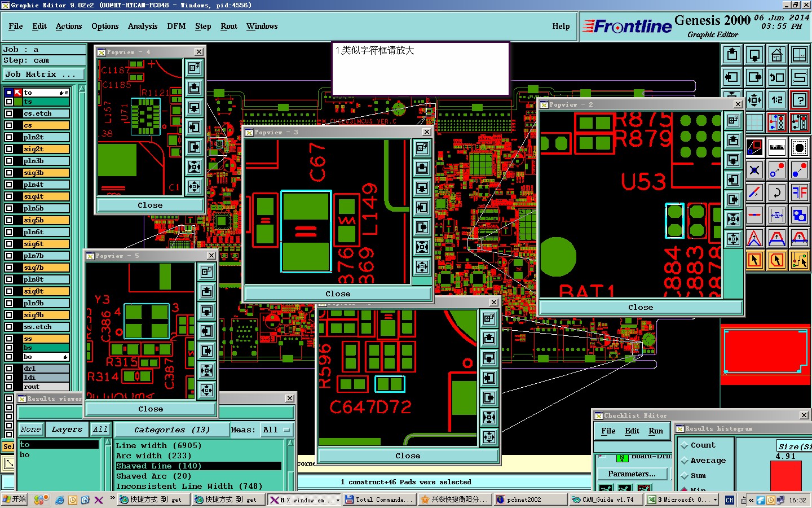The width and height of the screenshot is (812, 508).
Task: Click the dimension arrows resize icon
Action: coord(777,215)
